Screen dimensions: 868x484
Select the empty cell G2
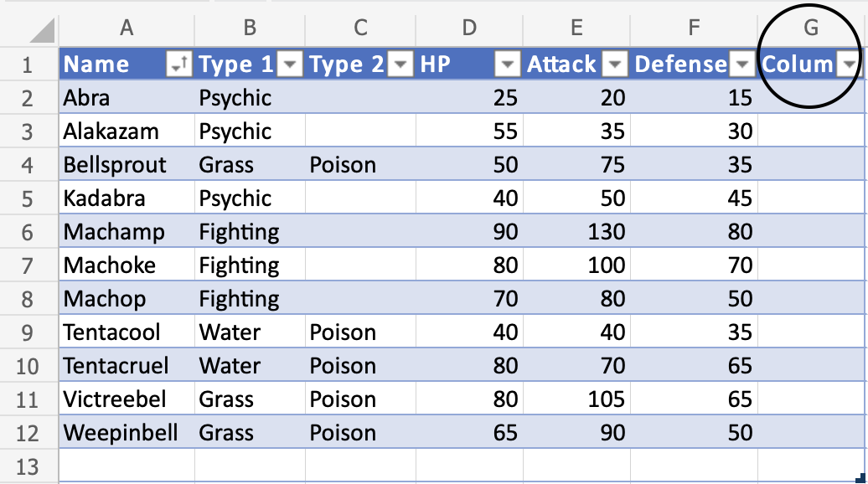[810, 98]
